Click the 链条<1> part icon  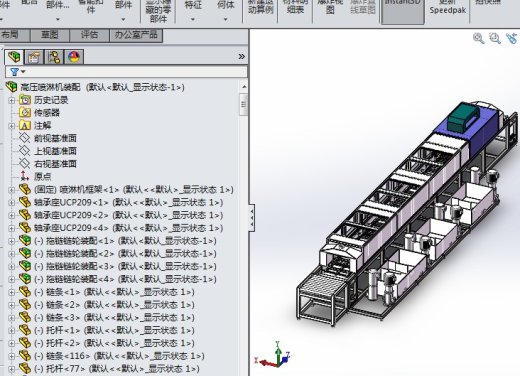click(x=25, y=292)
